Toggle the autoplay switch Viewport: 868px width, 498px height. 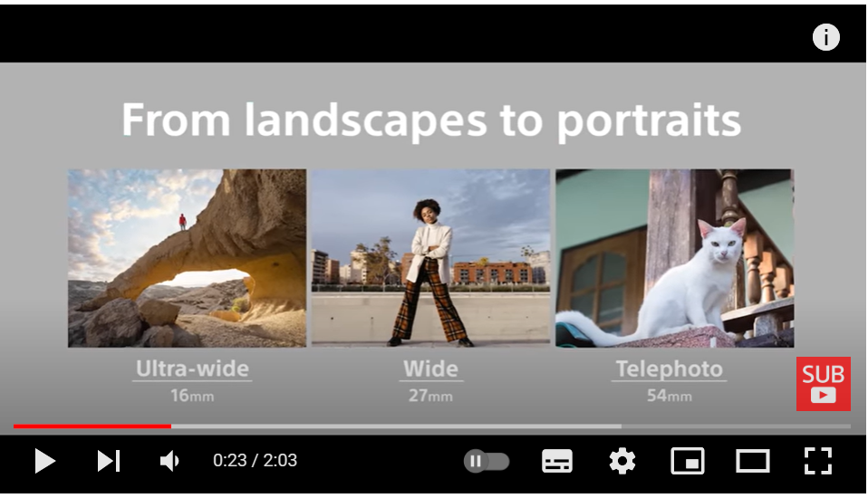487,461
